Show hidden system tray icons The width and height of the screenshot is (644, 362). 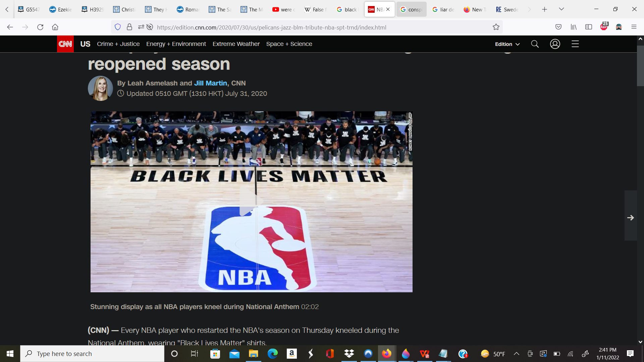[516, 354]
